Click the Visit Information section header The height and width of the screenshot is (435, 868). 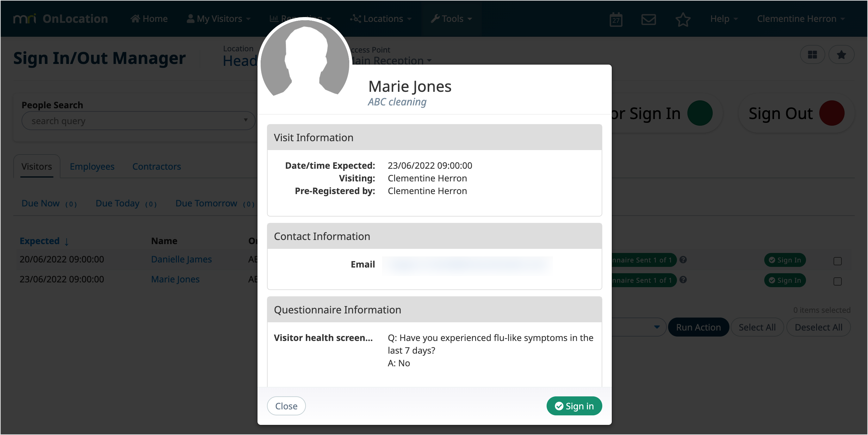434,138
